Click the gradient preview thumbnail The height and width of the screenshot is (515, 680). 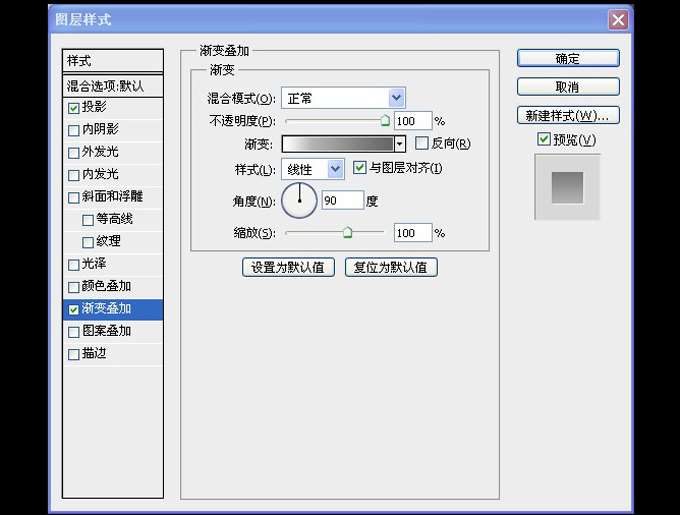[568, 187]
